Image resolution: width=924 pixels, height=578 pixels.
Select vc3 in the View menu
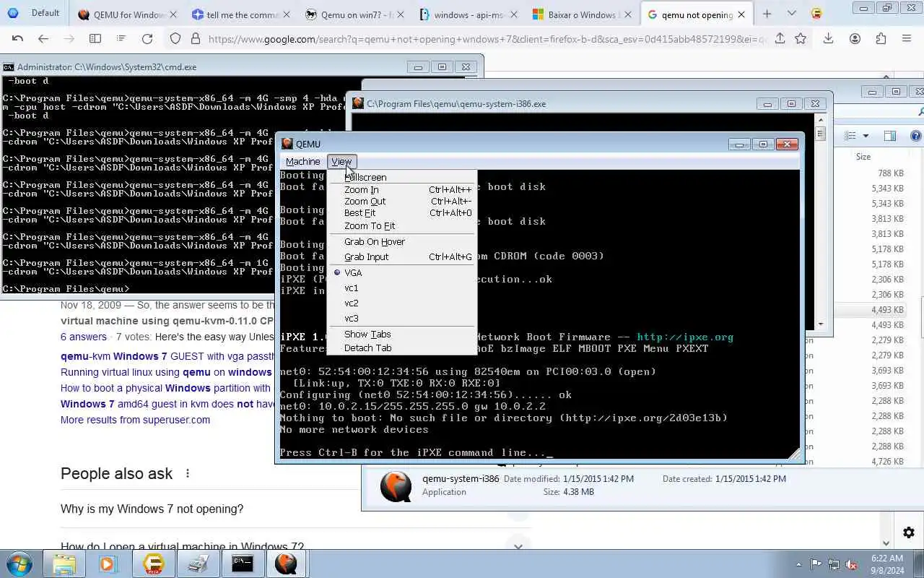point(402,318)
